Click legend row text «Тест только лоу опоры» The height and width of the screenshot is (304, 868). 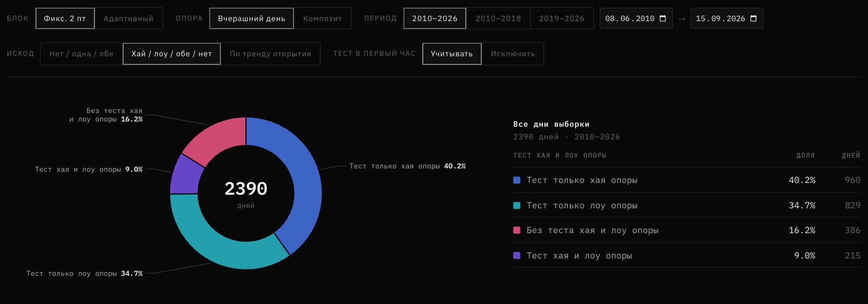point(582,205)
